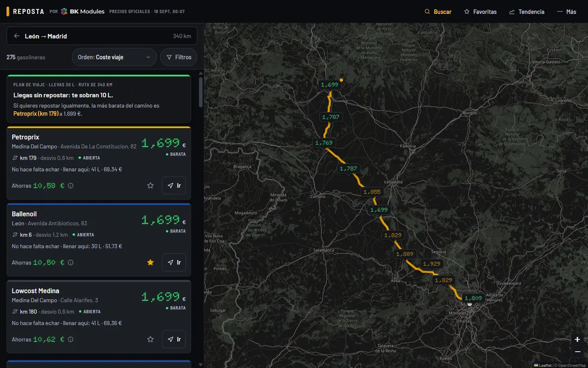Select the 1,889 price marker on the map

click(x=405, y=254)
